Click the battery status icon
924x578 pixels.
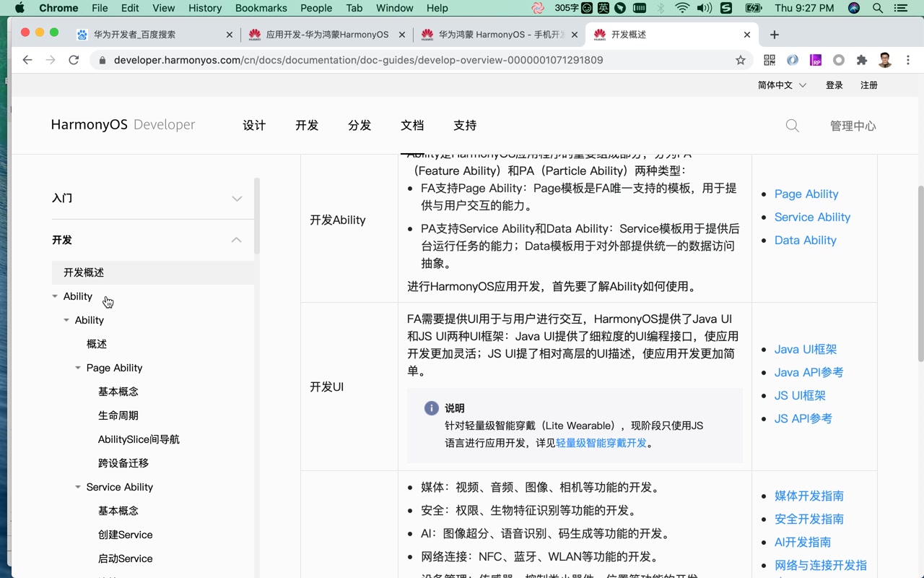click(x=753, y=8)
